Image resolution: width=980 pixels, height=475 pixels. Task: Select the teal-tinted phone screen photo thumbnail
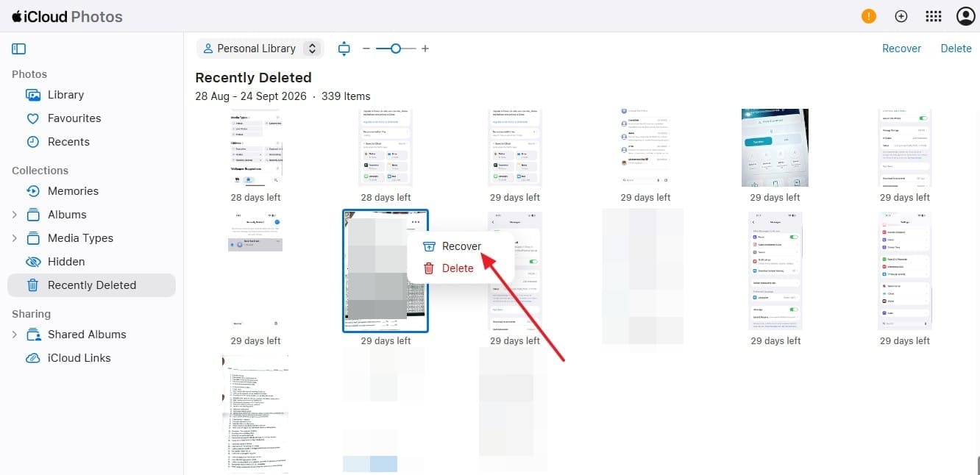775,148
